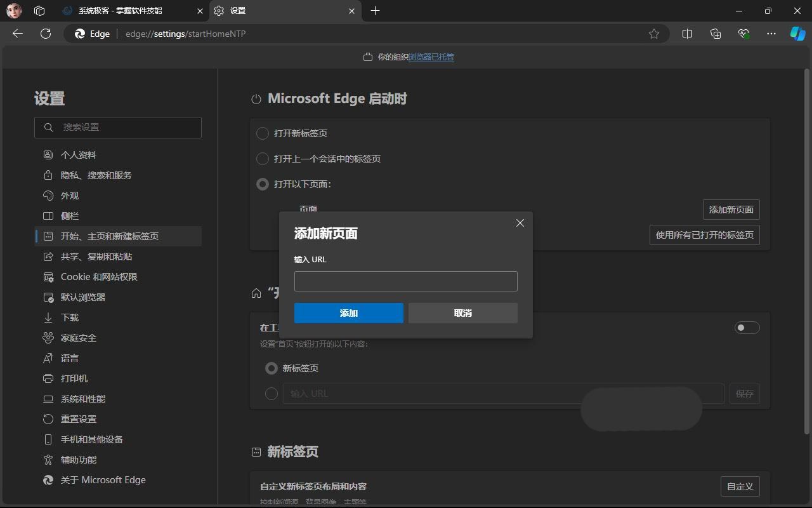This screenshot has width=812, height=508.
Task: Click 使用所有已打开的标签页 button
Action: (x=704, y=235)
